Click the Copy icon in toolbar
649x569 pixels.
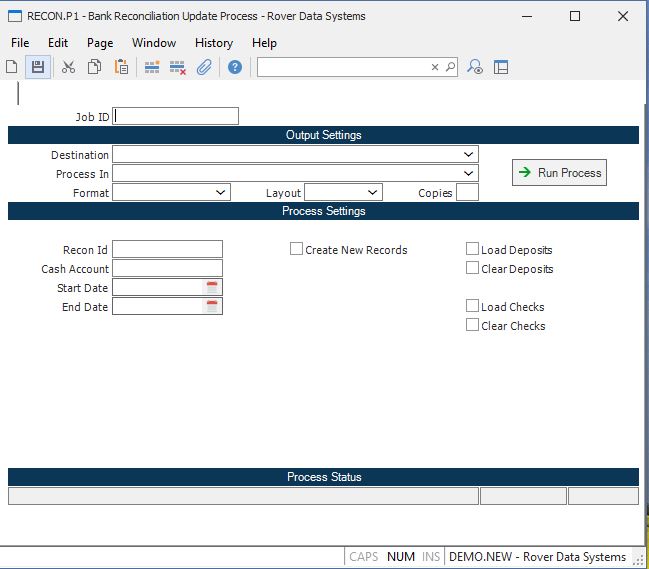[x=94, y=67]
